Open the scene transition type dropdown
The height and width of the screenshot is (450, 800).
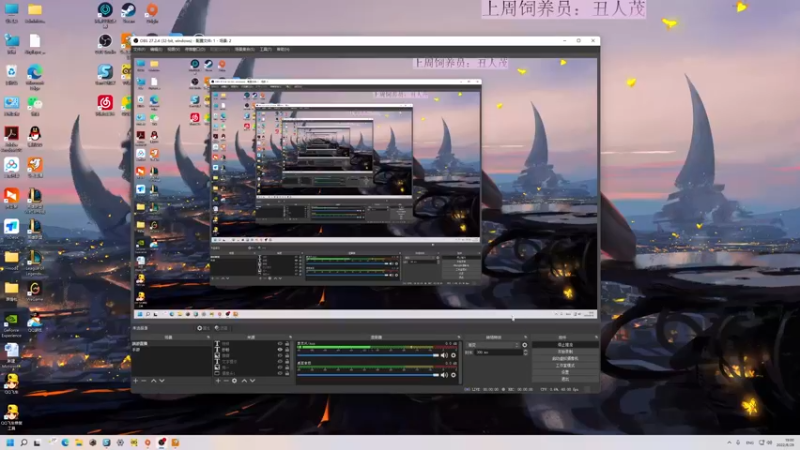point(494,345)
